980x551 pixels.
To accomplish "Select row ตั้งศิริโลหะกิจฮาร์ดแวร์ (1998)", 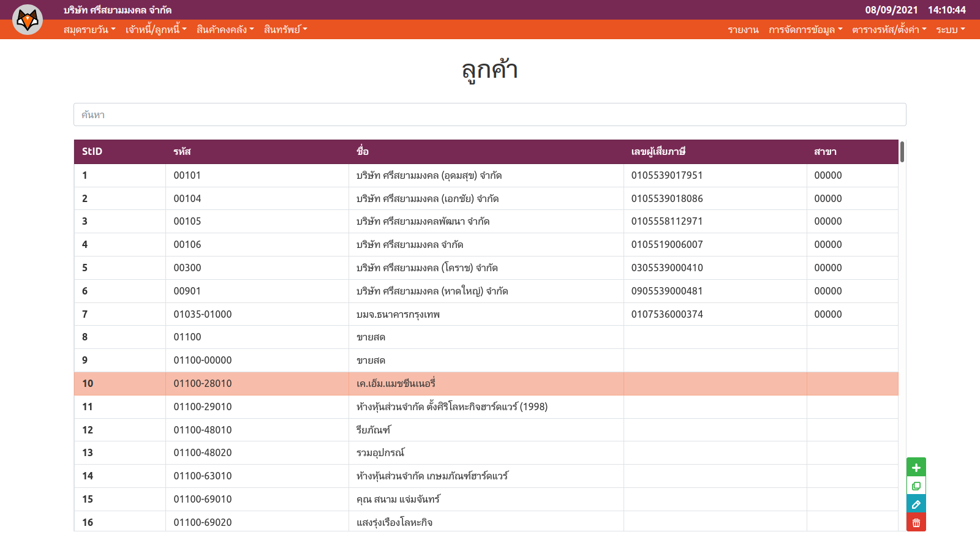I will point(486,407).
